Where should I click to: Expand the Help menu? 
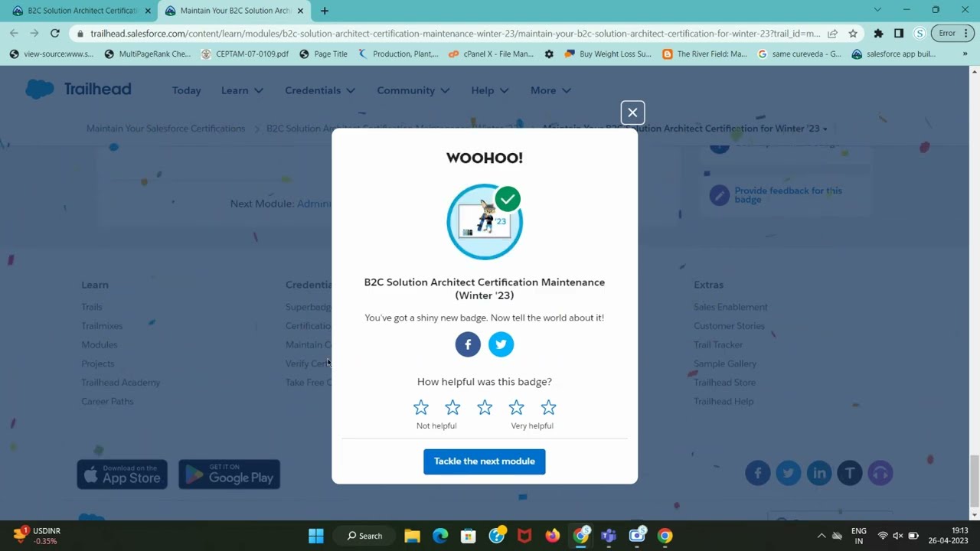490,90
